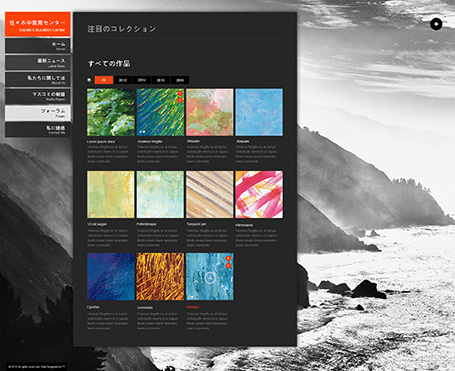Filter works by year 2015
The height and width of the screenshot is (371, 455).
pyautogui.click(x=161, y=80)
